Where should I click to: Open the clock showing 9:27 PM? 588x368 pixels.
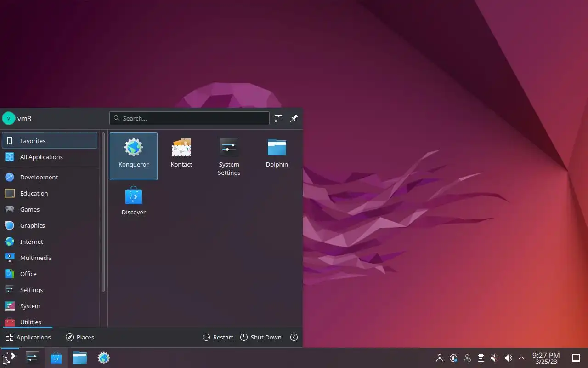tap(546, 358)
